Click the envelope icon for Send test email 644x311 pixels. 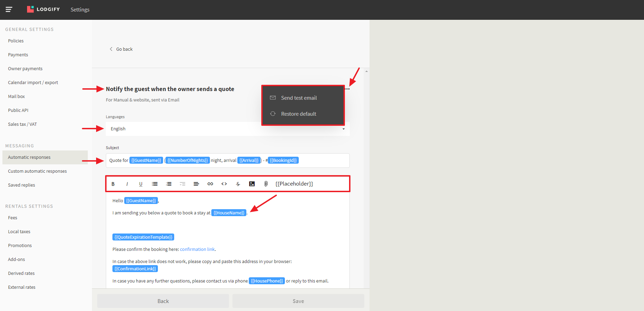pos(273,98)
